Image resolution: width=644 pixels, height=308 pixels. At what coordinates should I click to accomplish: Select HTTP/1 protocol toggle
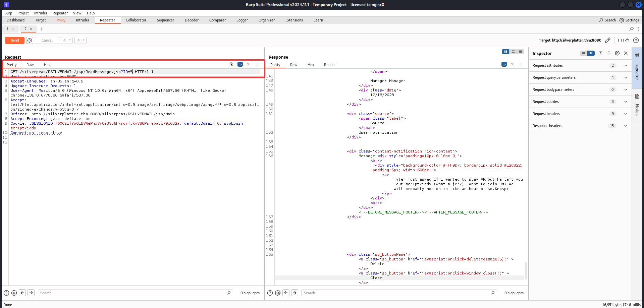tap(624, 40)
